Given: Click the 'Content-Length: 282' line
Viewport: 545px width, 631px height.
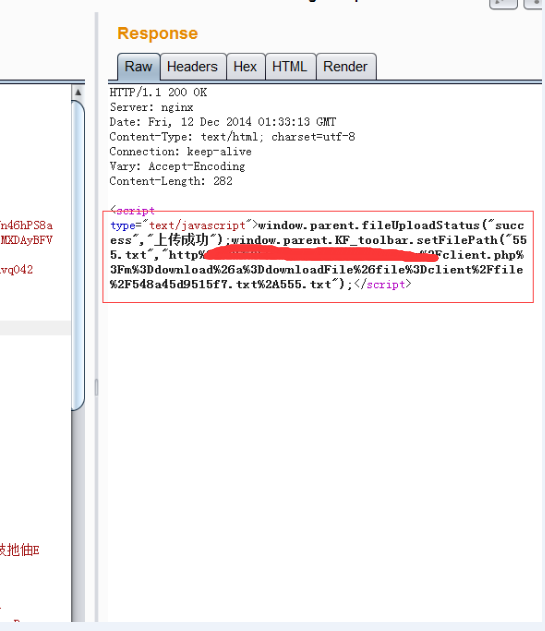Looking at the screenshot, I should [171, 181].
